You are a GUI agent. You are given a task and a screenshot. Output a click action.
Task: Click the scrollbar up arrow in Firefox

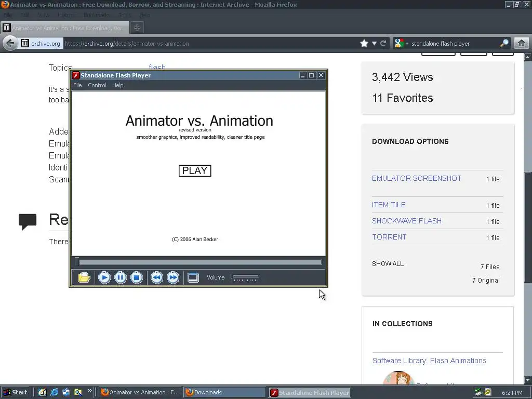coord(528,57)
